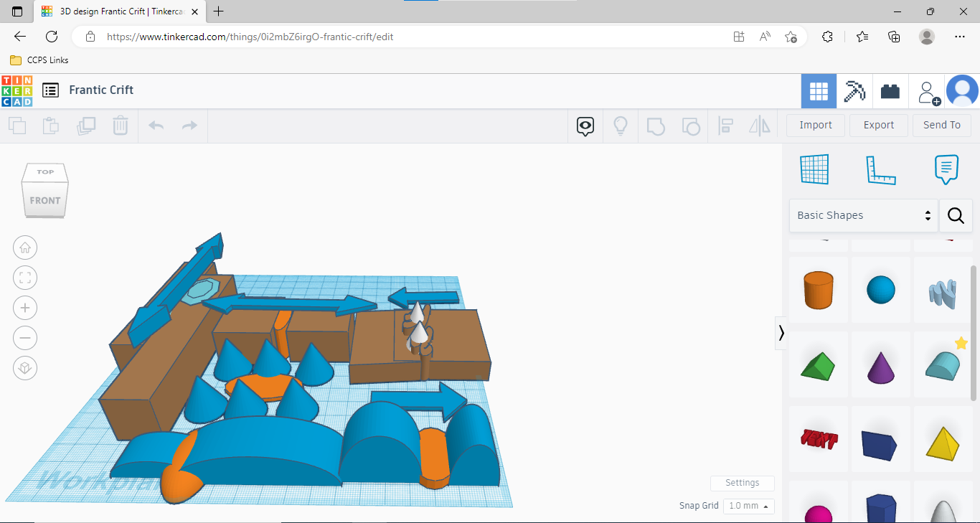Click the Delete trash icon
The image size is (980, 523).
coord(120,126)
